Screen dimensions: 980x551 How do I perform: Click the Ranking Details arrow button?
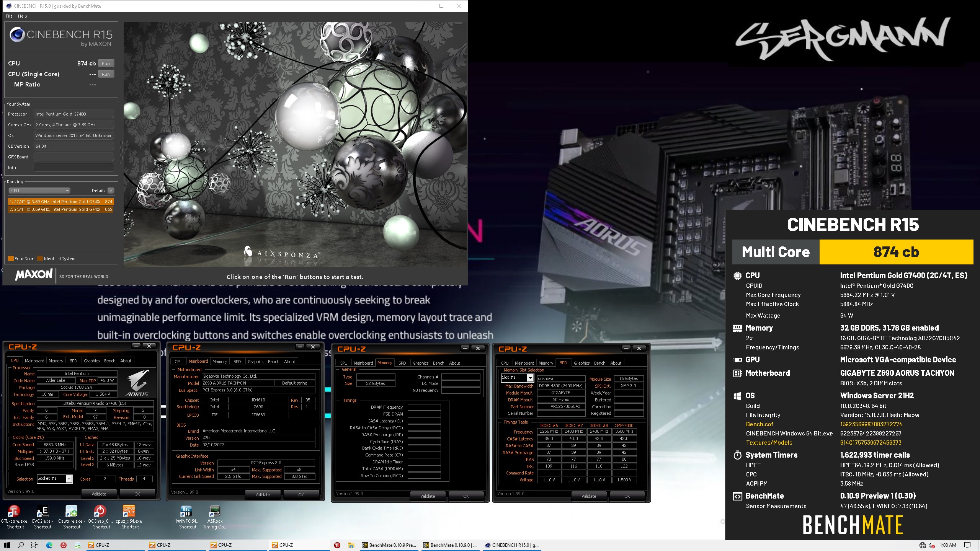pyautogui.click(x=111, y=191)
